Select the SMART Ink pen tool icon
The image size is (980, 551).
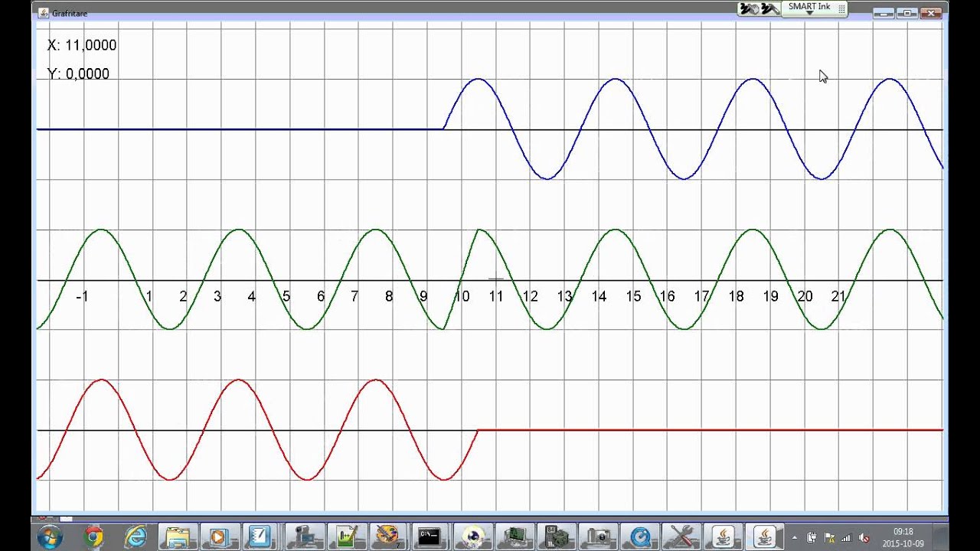coord(770,8)
